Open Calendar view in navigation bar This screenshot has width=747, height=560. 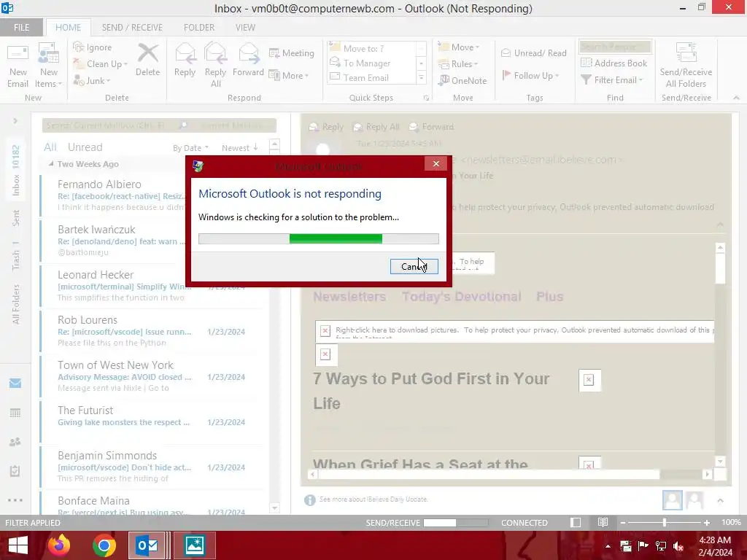[15, 413]
